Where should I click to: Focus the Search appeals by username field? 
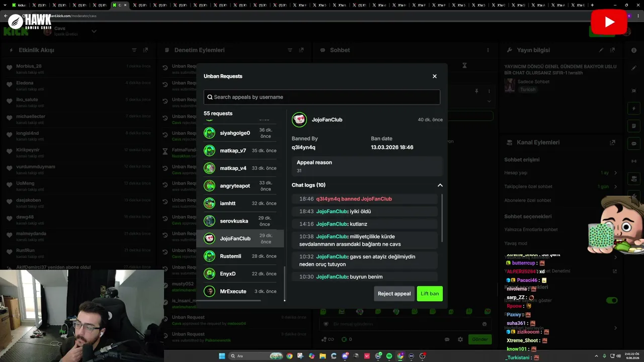pyautogui.click(x=322, y=97)
